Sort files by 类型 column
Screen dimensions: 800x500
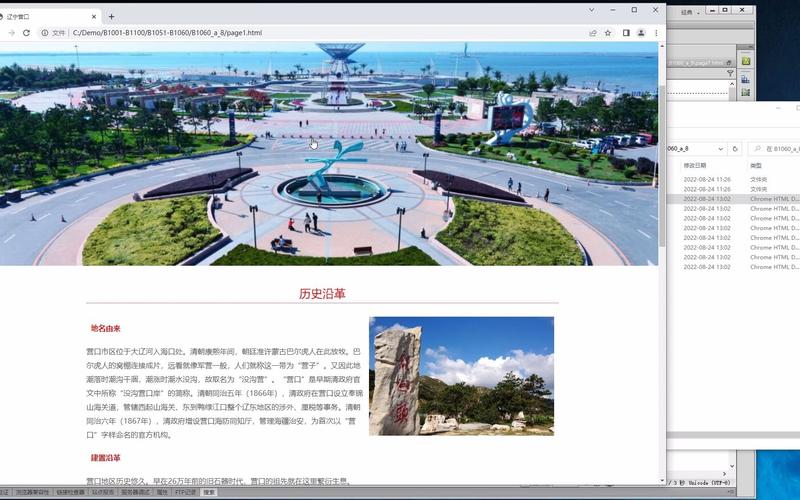click(756, 165)
